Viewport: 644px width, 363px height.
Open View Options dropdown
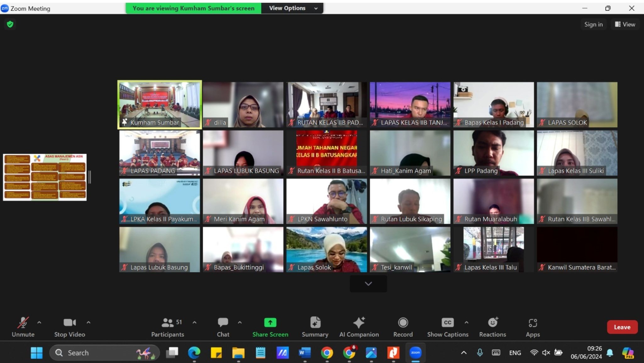click(292, 8)
